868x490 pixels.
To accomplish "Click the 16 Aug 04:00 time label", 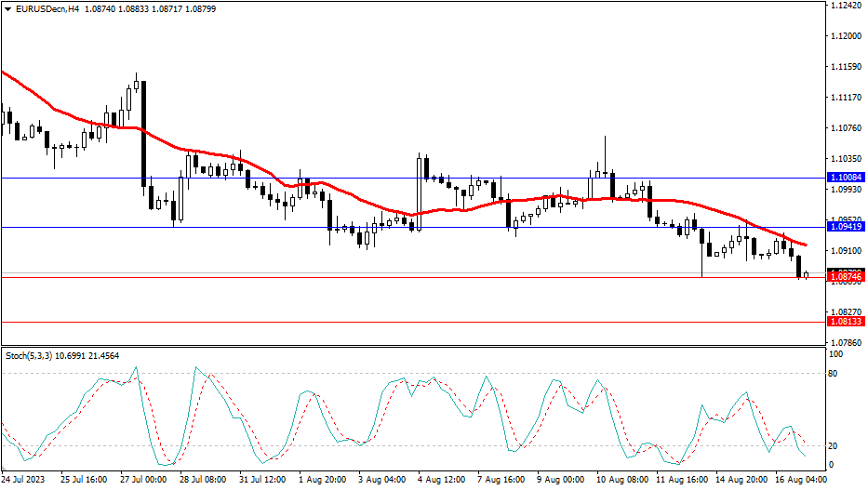I will pyautogui.click(x=801, y=480).
